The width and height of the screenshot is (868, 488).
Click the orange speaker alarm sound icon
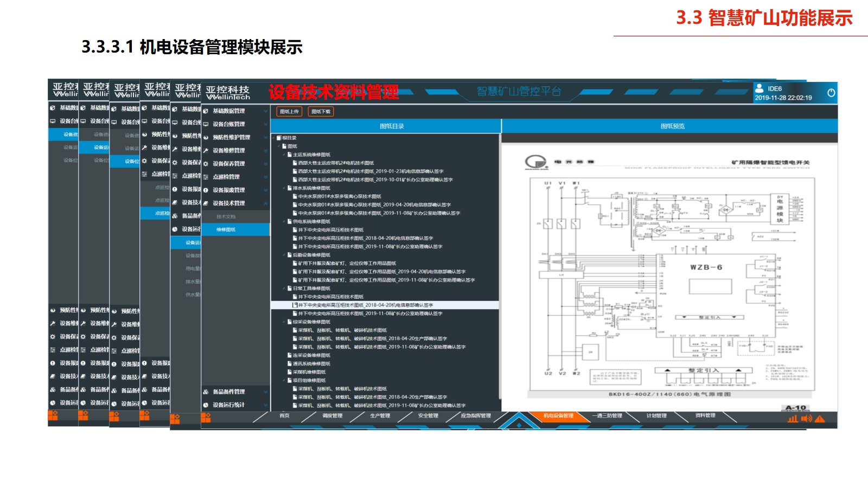point(806,419)
